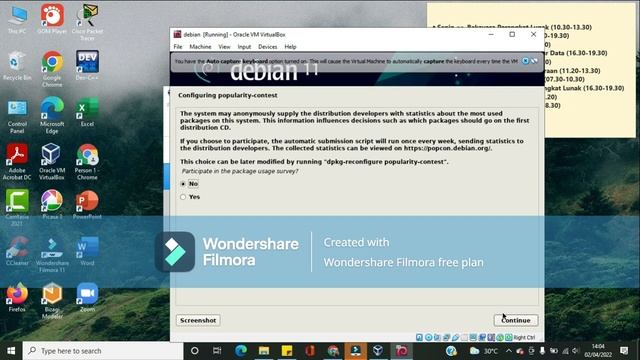Open Google Chrome desktop icon
The image size is (640, 360).
coord(52,69)
